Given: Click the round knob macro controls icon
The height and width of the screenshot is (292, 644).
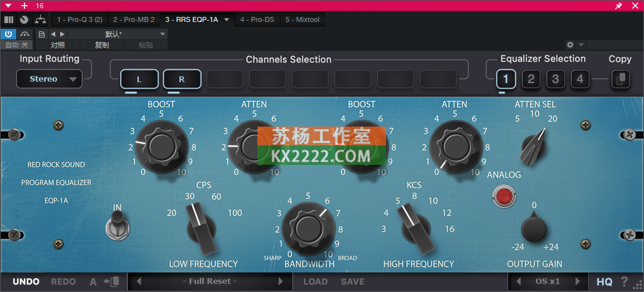Looking at the screenshot, I should (24, 19).
